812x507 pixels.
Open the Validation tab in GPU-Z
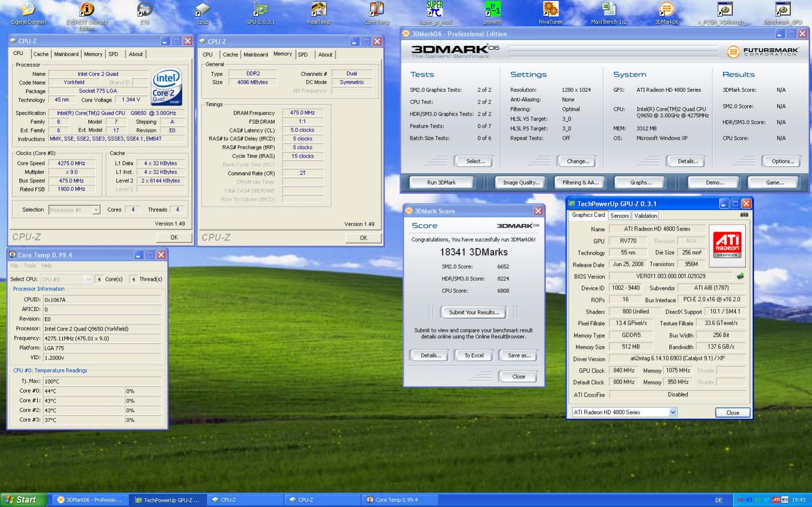(646, 216)
